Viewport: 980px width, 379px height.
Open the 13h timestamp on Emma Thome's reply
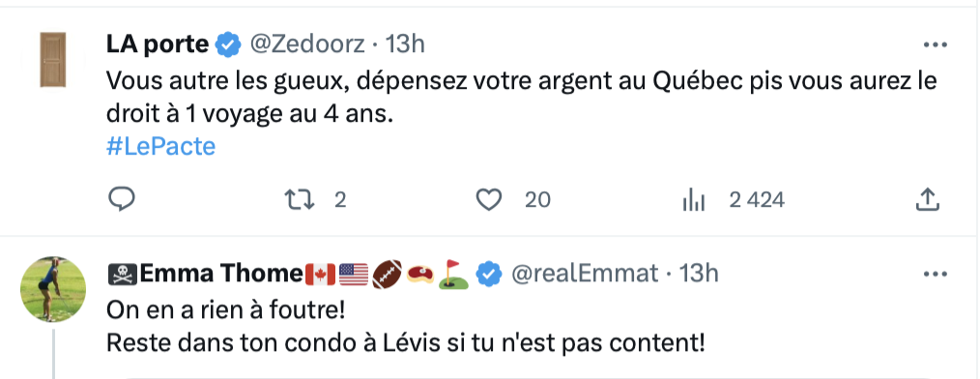[x=698, y=274]
